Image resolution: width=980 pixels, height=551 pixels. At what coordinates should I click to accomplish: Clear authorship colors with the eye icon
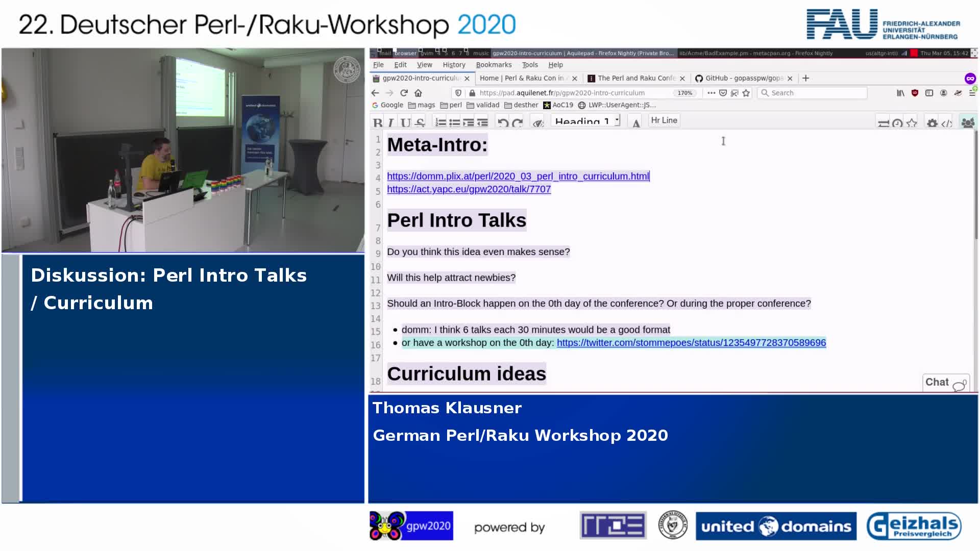tap(537, 122)
